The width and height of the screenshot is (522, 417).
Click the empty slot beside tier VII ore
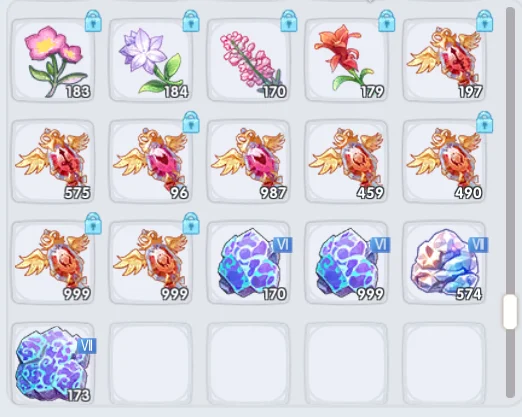pos(151,364)
